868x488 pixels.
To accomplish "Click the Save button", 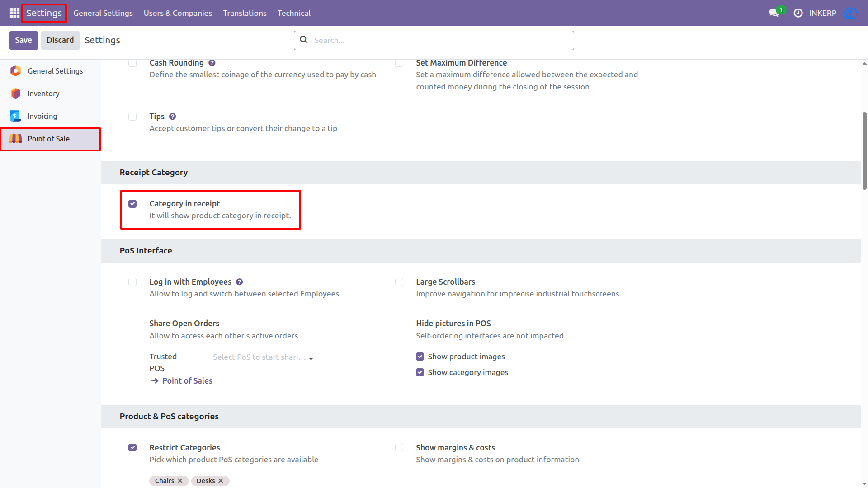I will tap(24, 40).
